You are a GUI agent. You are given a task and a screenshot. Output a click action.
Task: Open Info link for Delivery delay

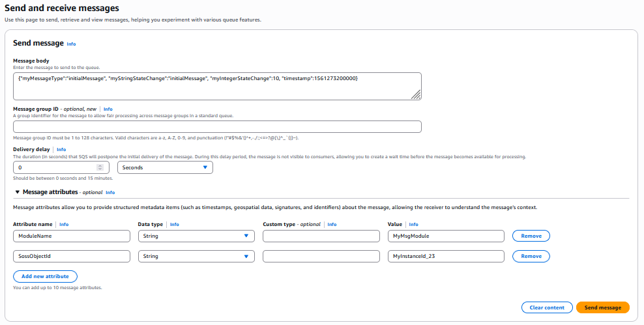[x=61, y=149]
